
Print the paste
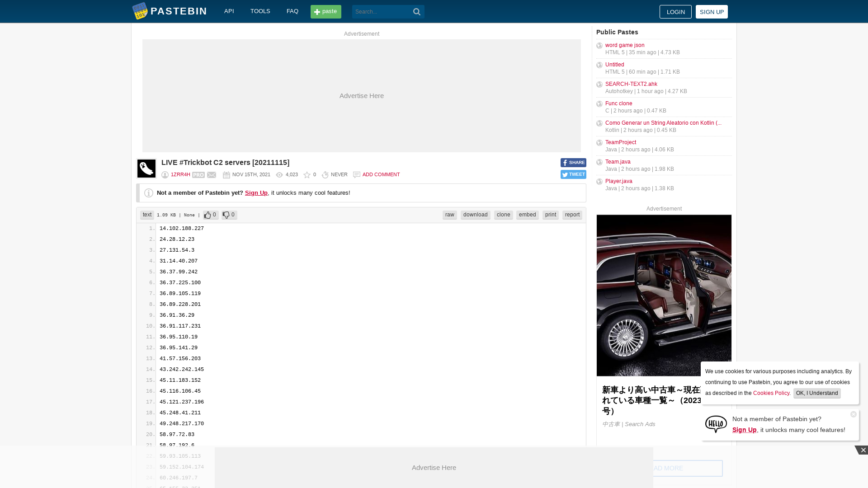tap(551, 215)
